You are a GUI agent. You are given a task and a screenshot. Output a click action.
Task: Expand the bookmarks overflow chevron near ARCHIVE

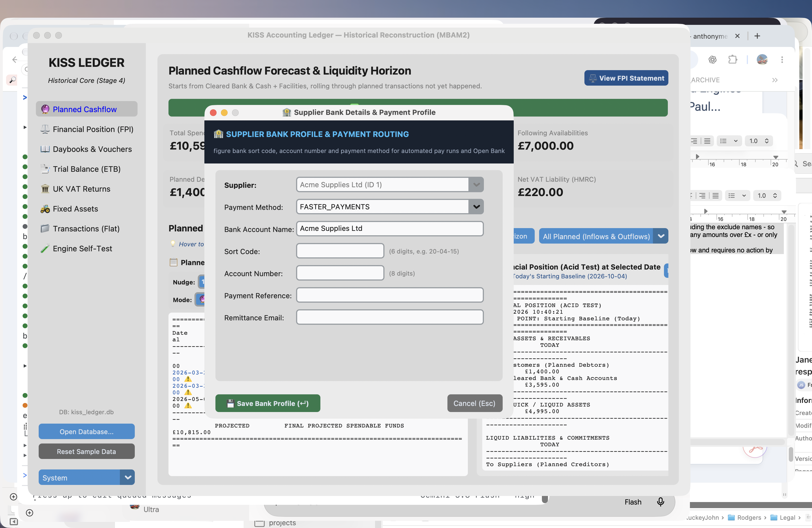click(x=775, y=80)
